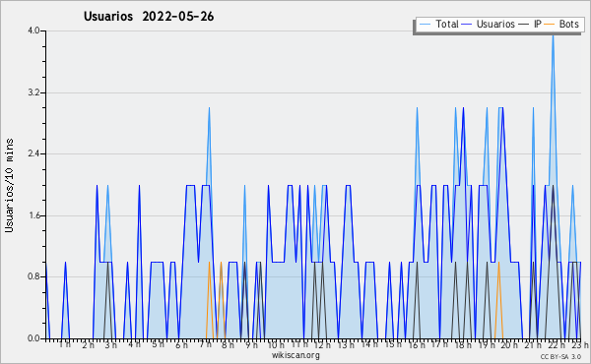The width and height of the screenshot is (591, 364).
Task: Click the '4 h' x-axis label
Action: tap(134, 344)
